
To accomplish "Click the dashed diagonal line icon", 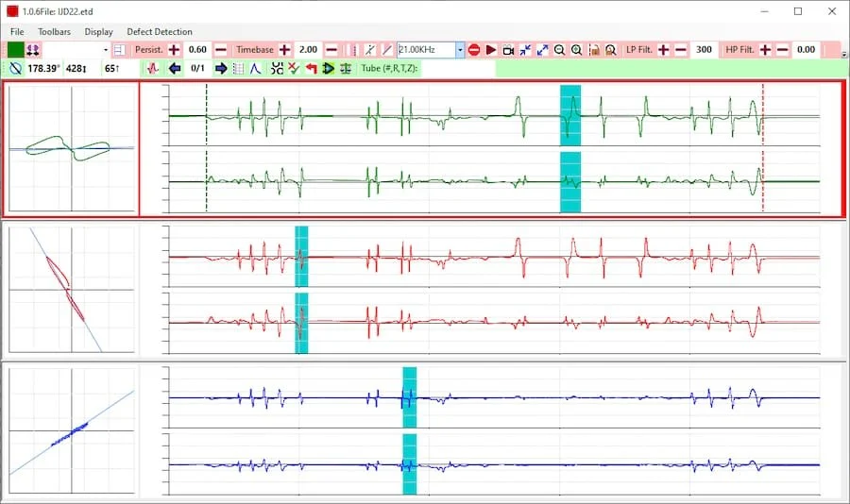I will click(x=370, y=50).
